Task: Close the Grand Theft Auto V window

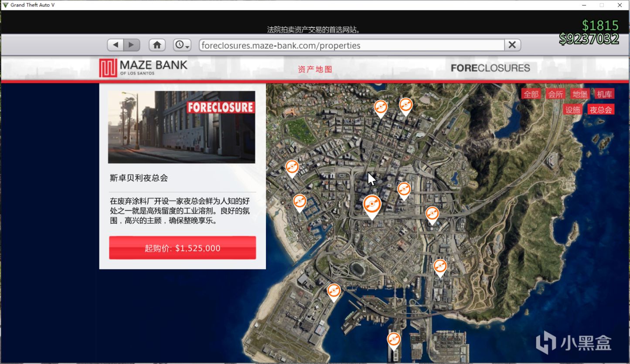Action: pos(620,5)
